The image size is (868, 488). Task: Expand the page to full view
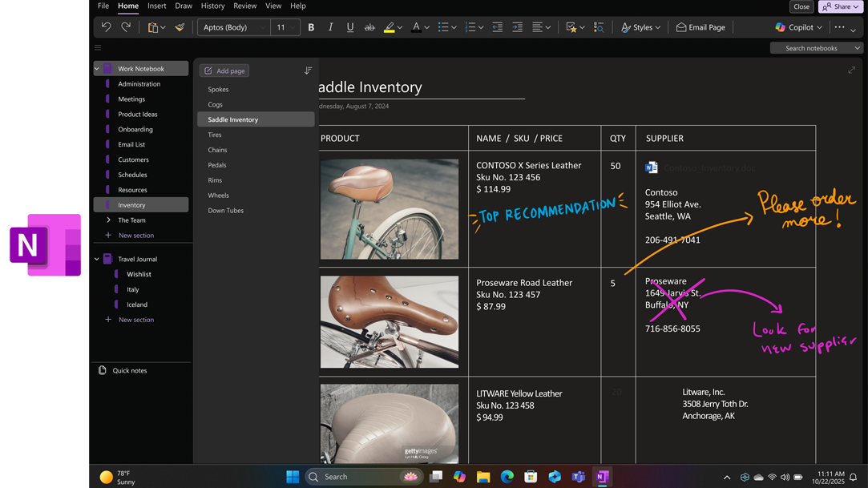851,71
